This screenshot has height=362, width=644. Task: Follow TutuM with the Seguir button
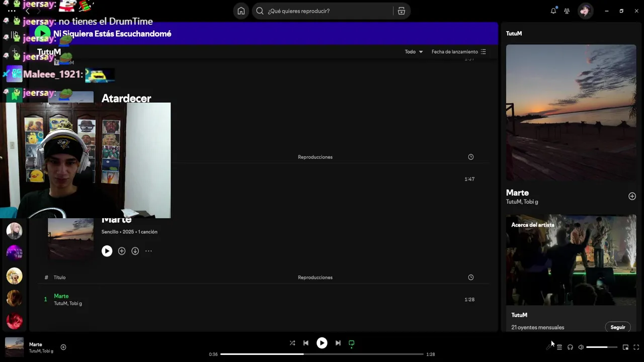point(618,327)
